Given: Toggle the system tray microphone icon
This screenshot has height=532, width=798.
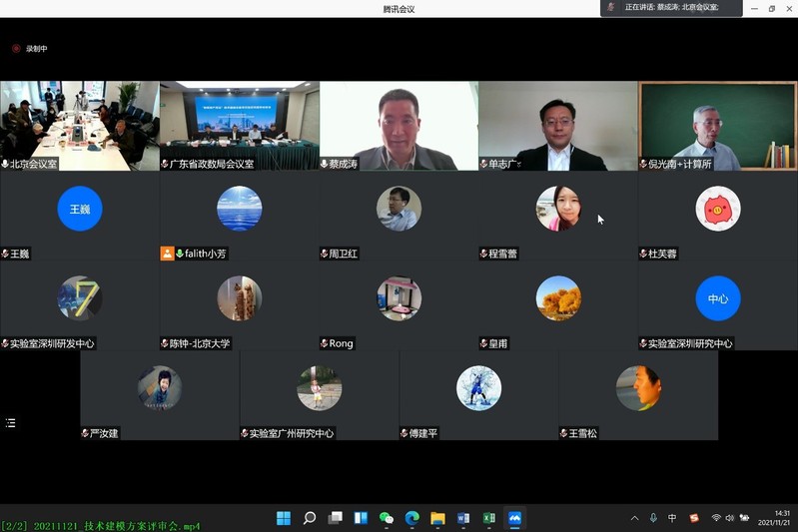Looking at the screenshot, I should tap(653, 518).
